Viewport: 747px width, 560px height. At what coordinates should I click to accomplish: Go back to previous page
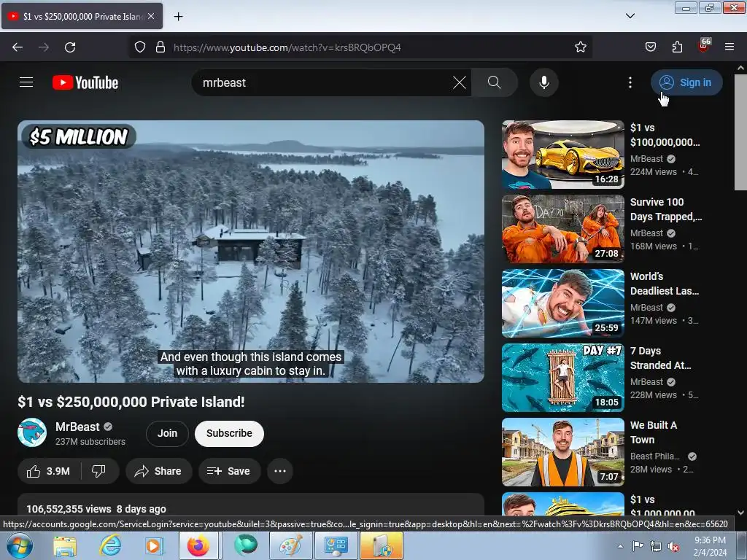pyautogui.click(x=18, y=47)
